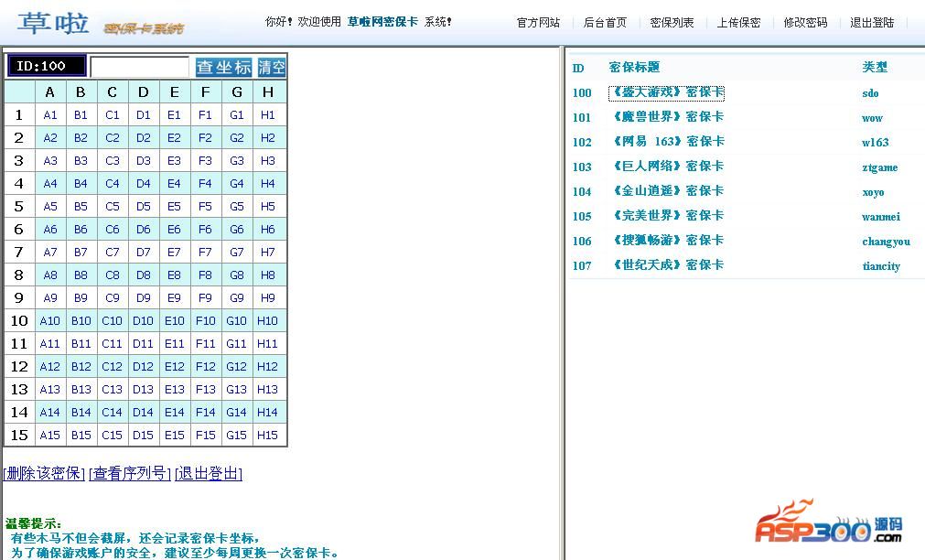The width and height of the screenshot is (925, 560).
Task: Click the 清空 button
Action: [272, 67]
